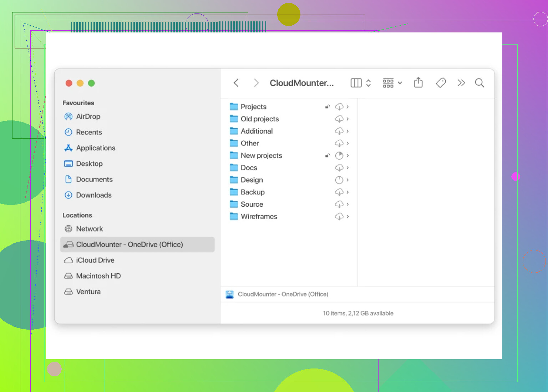Click cloud download icon for Projects
The height and width of the screenshot is (392, 548).
pos(339,107)
